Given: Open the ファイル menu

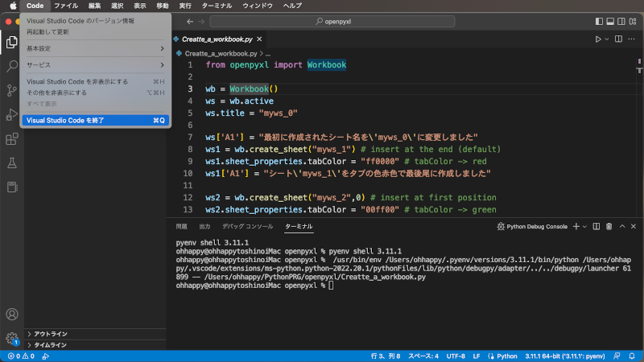Looking at the screenshot, I should click(x=66, y=6).
